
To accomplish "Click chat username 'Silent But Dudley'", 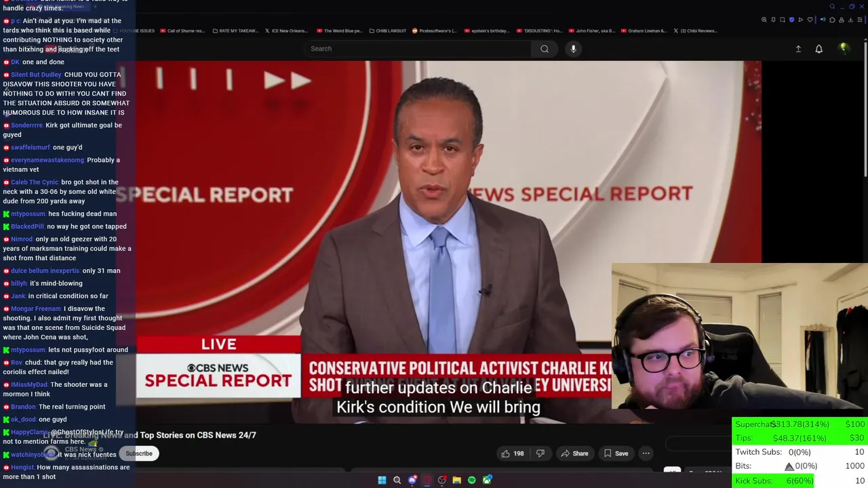I will [36, 75].
